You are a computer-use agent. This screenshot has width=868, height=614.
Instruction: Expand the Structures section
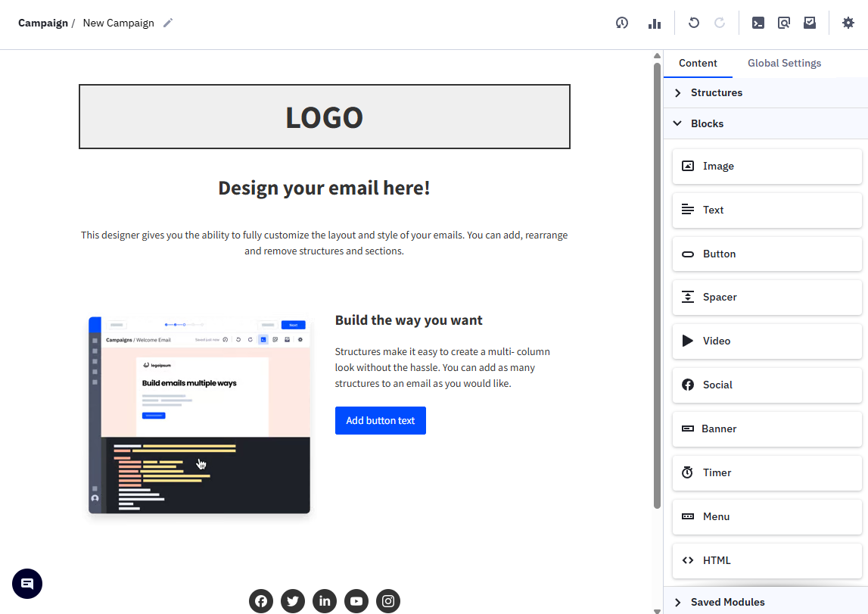click(717, 92)
